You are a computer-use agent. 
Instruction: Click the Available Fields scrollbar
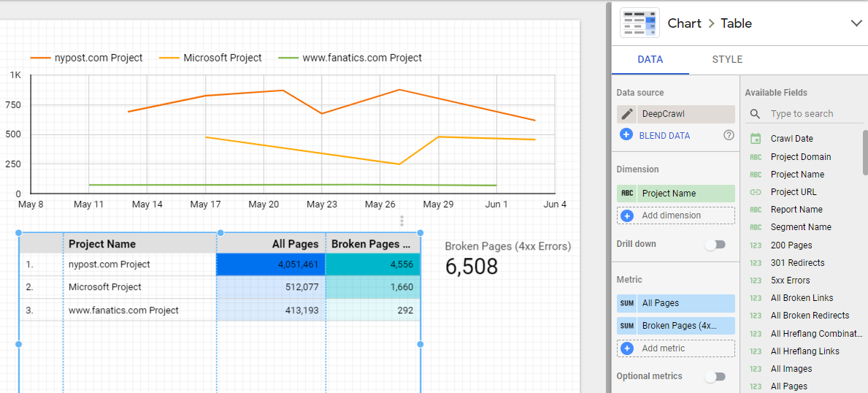click(x=865, y=153)
